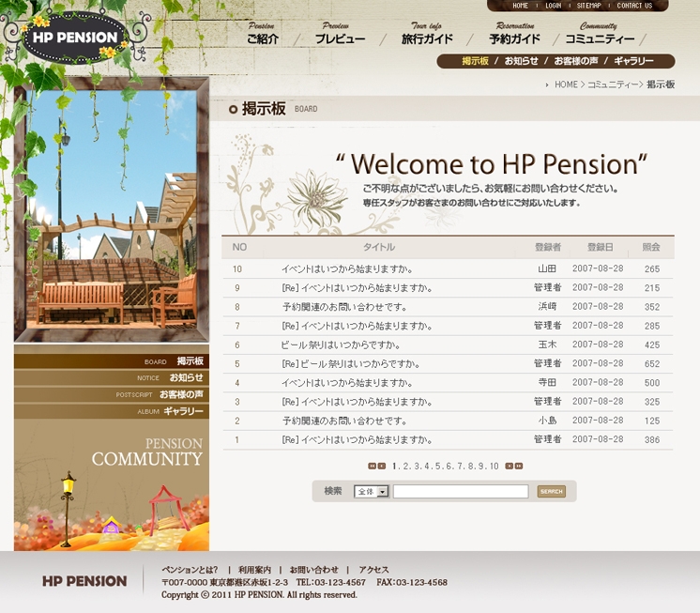Click the LOGIN link in top bar
This screenshot has width=700, height=613.
click(554, 6)
